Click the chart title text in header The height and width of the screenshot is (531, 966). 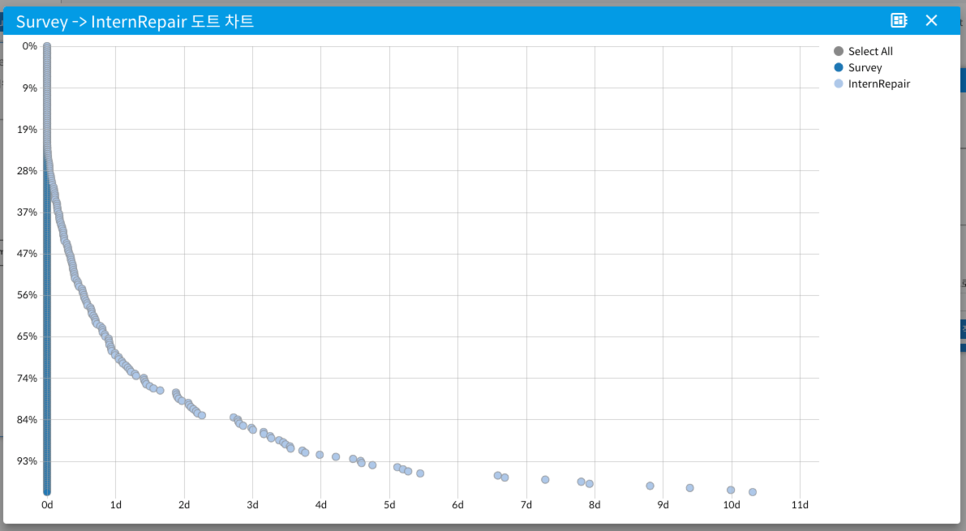point(135,20)
